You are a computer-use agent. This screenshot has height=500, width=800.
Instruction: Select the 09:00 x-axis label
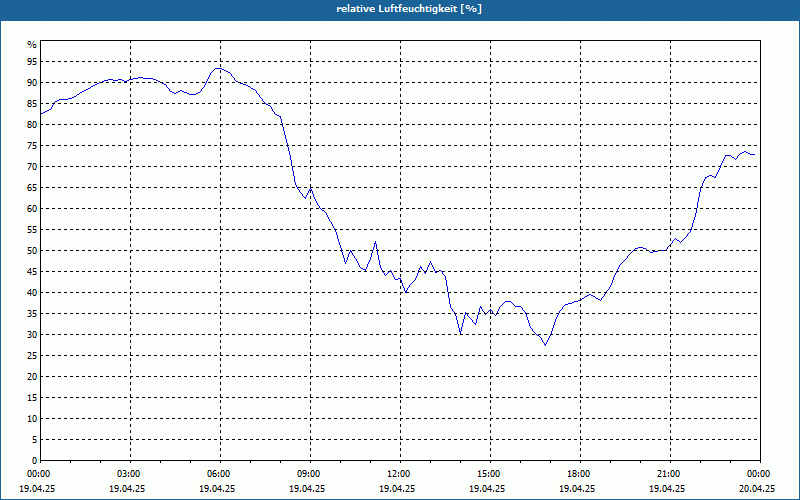tap(310, 474)
